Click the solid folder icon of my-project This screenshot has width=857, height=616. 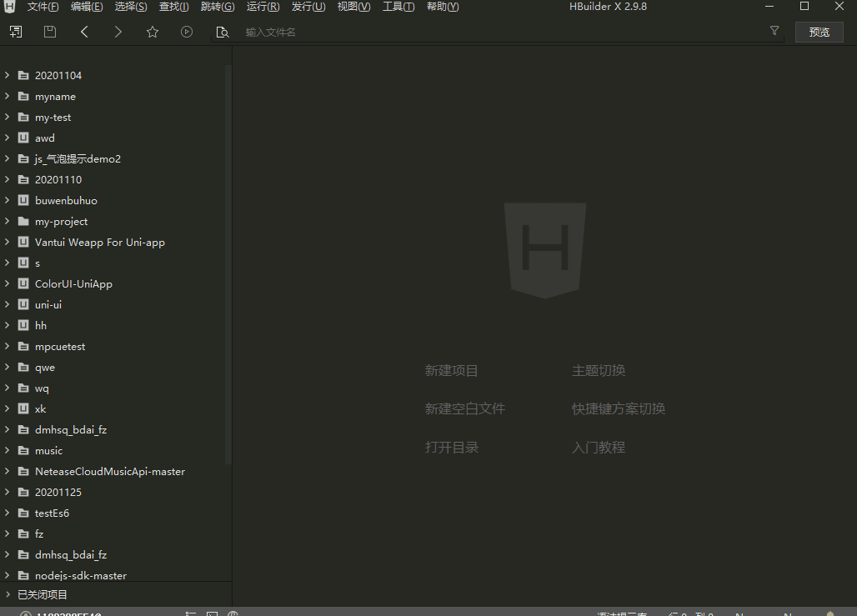click(x=23, y=221)
